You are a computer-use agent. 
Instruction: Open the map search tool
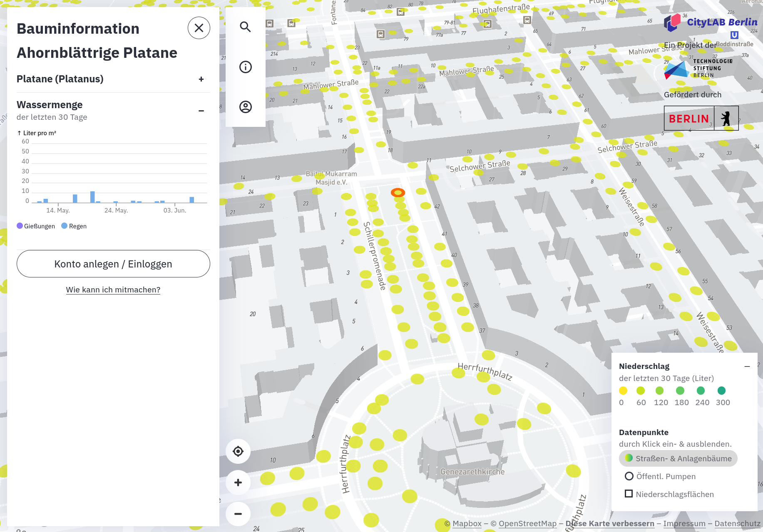[246, 27]
